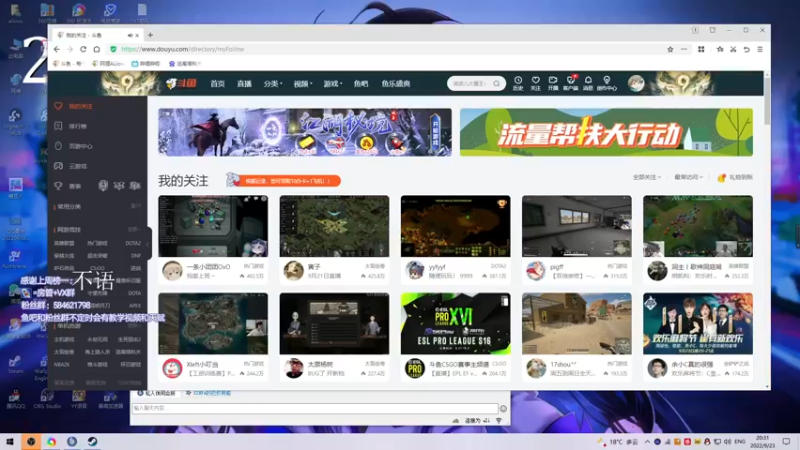Screen dimensions: 800x450
Task: Click the orange reward notice banner
Action: (284, 181)
